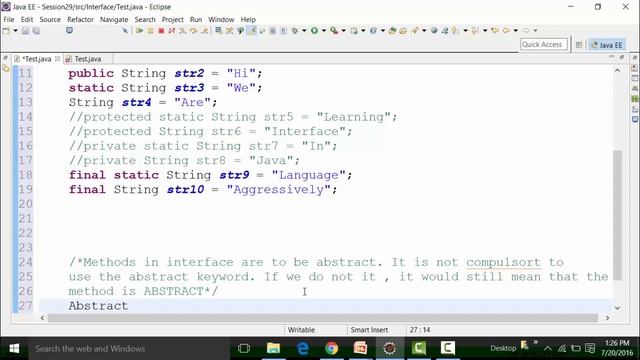Screen dimensions: 640x360
Task: Close the *Test.java tab with its X
Action: [x=58, y=59]
